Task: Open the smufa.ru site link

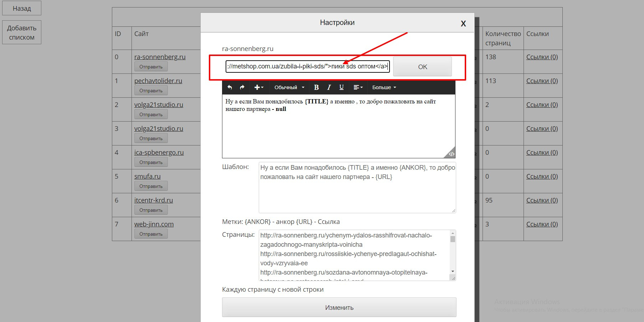Action: pyautogui.click(x=148, y=176)
